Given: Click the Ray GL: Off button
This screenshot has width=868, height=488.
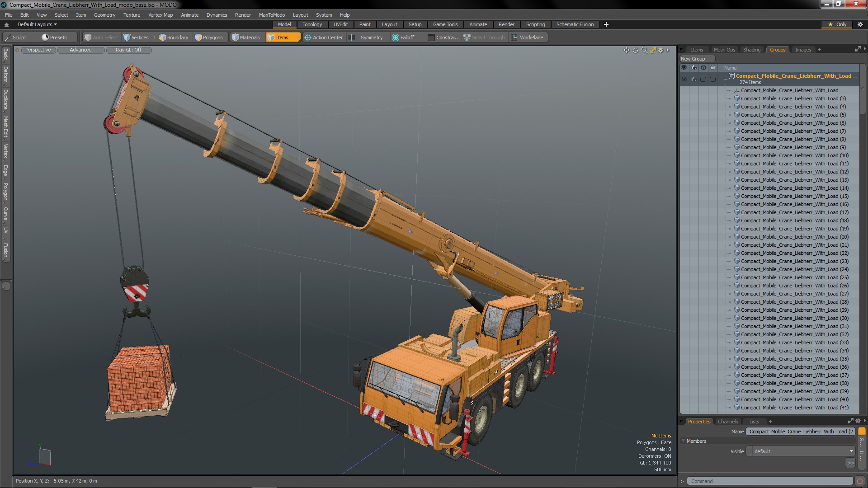Looking at the screenshot, I should point(128,50).
